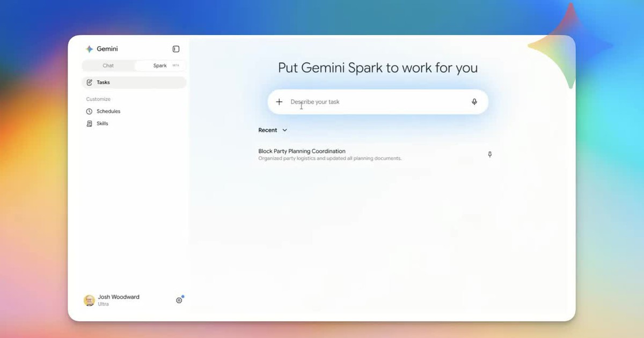The image size is (644, 338).
Task: Click the Josh Woodward account name
Action: [x=119, y=297]
